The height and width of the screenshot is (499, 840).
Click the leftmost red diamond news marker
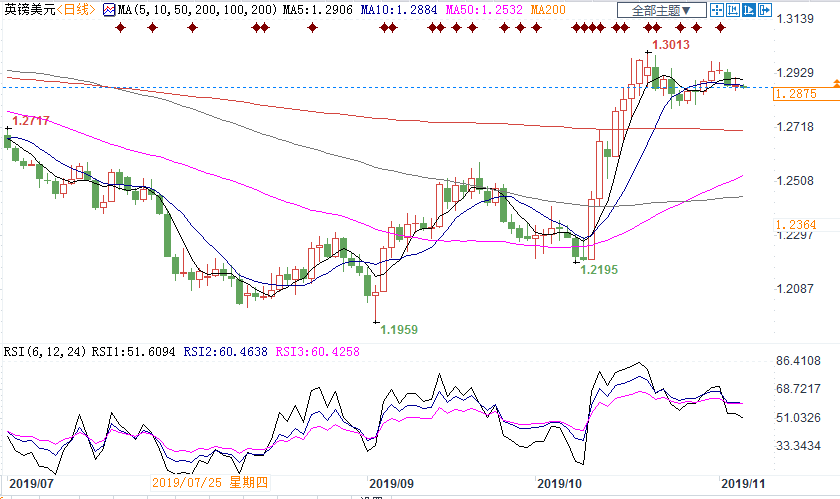(122, 28)
